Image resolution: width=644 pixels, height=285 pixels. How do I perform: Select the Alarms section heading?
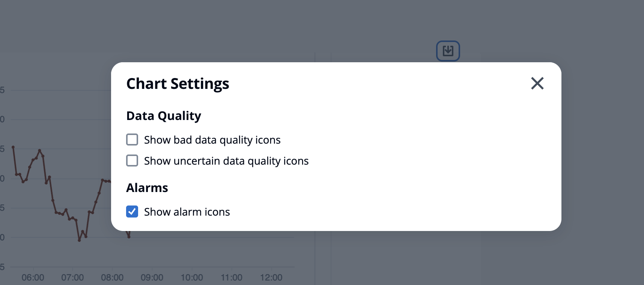[147, 188]
